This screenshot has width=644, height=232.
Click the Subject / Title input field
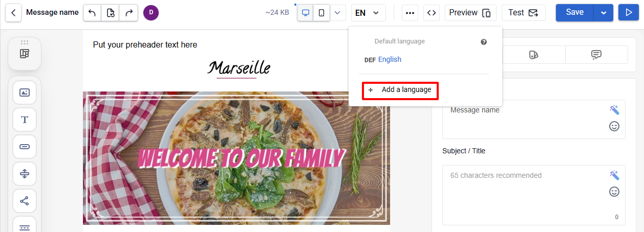pos(533,195)
